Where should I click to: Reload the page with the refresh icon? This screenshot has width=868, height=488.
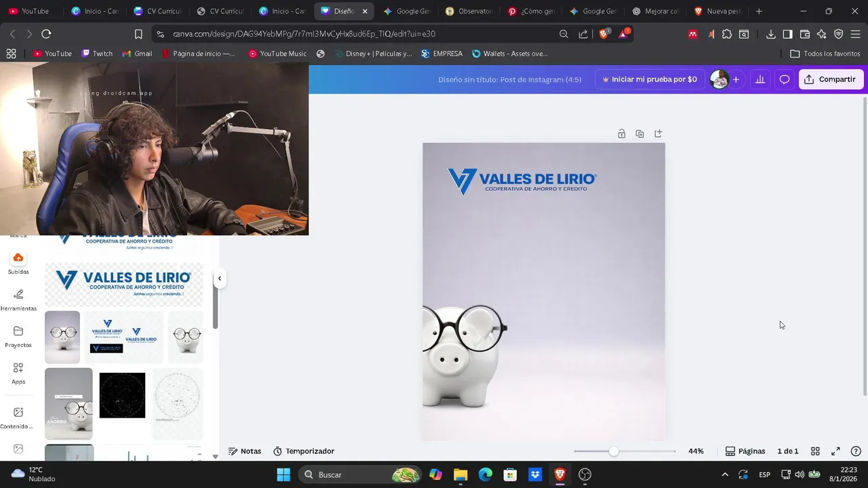(x=46, y=34)
